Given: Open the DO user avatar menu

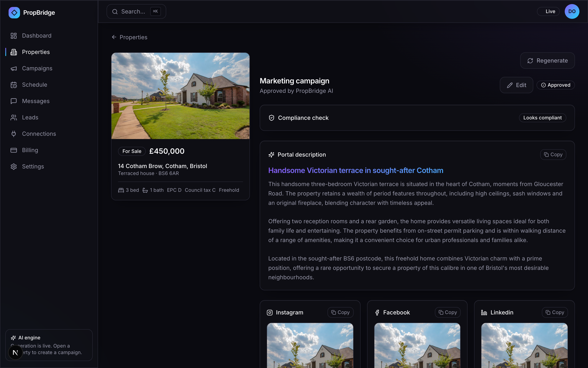Looking at the screenshot, I should pyautogui.click(x=572, y=11).
